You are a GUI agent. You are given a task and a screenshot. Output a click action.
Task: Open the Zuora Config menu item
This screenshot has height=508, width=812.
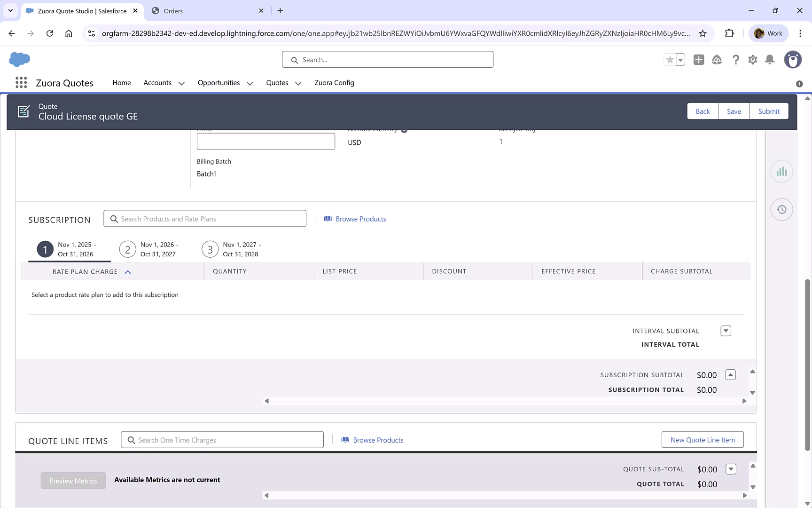point(334,83)
